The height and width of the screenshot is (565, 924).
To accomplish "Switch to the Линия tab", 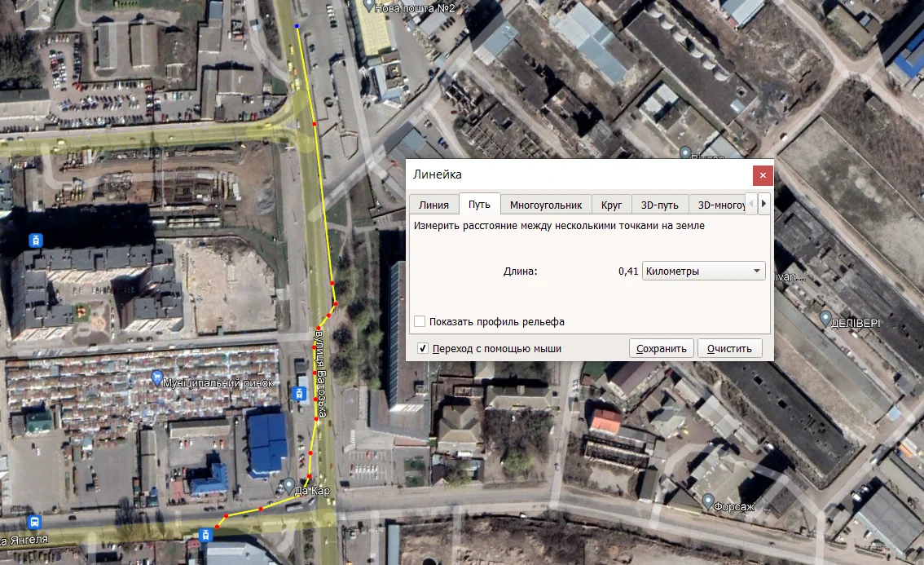I will pyautogui.click(x=433, y=205).
